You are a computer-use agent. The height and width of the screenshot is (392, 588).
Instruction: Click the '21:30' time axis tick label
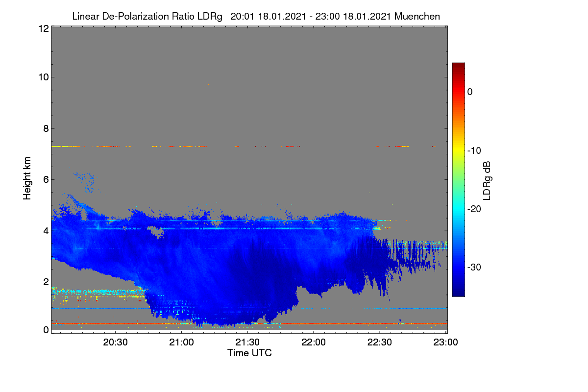point(248,342)
